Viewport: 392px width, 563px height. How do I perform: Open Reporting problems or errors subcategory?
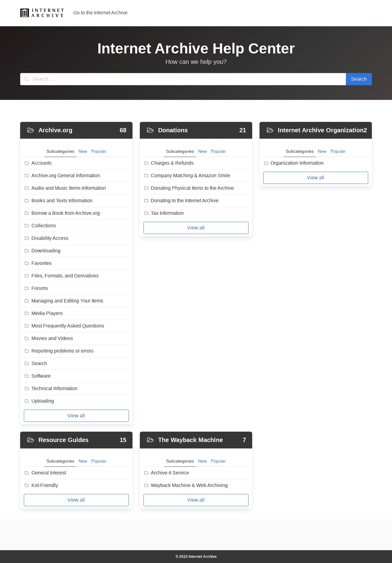(x=62, y=351)
